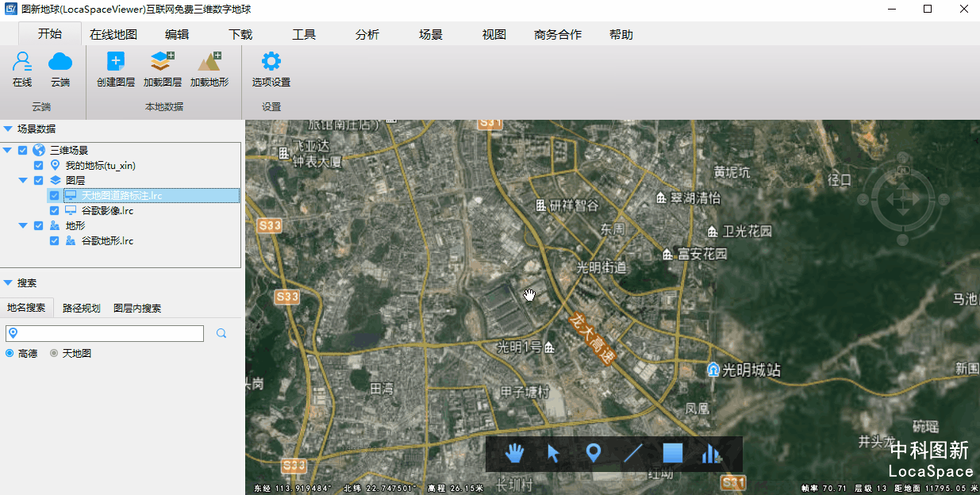
Task: Click the 光明1号 place label on map
Action: point(519,347)
